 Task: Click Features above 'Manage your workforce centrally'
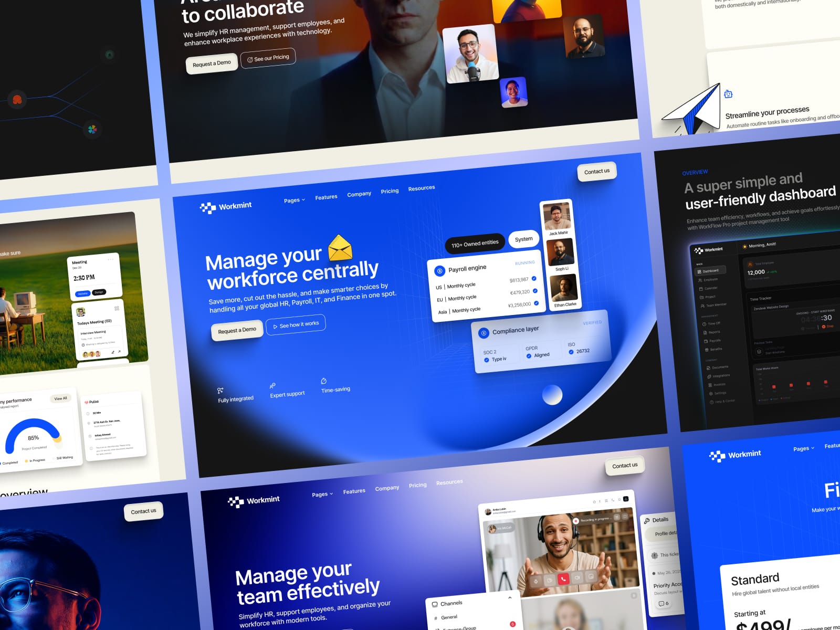[x=326, y=197]
